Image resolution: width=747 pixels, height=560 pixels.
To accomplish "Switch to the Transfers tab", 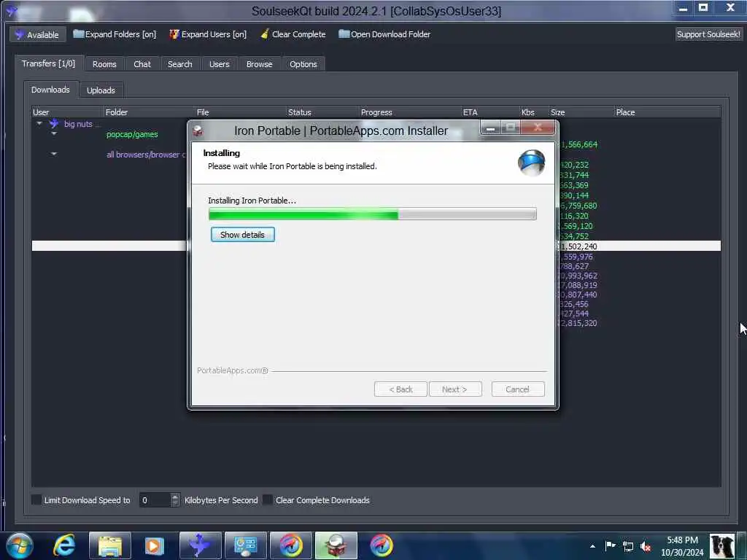I will (49, 63).
